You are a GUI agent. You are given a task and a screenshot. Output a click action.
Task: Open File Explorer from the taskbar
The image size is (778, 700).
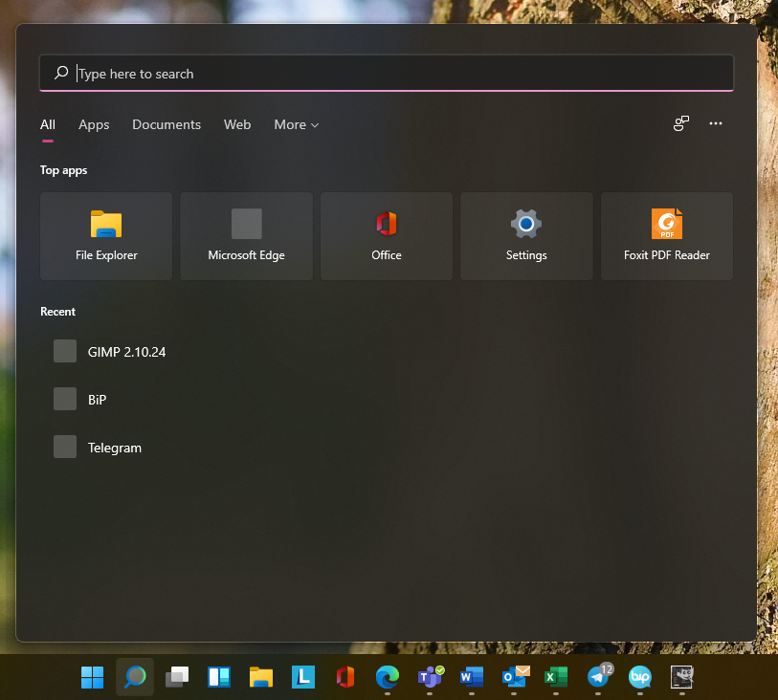pyautogui.click(x=261, y=677)
